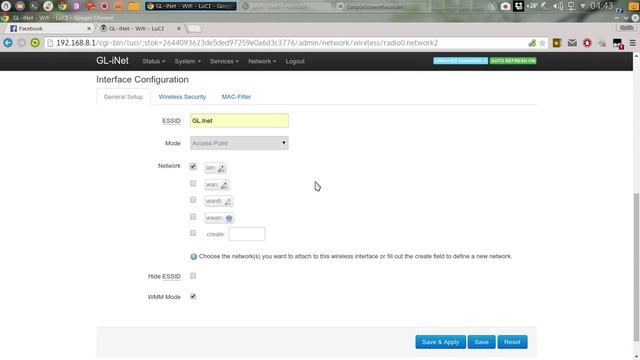Switch to the Wireless Security tab
The height and width of the screenshot is (360, 640).
pyautogui.click(x=182, y=97)
